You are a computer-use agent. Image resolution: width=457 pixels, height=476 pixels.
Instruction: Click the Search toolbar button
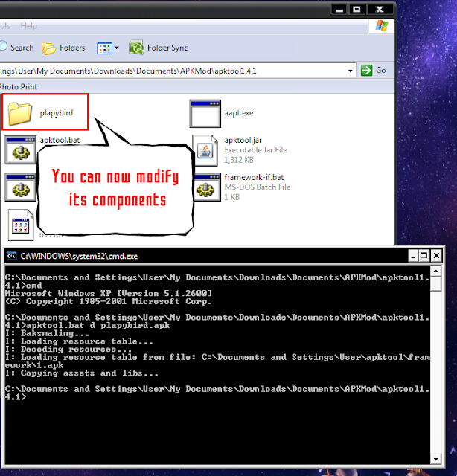click(x=16, y=48)
